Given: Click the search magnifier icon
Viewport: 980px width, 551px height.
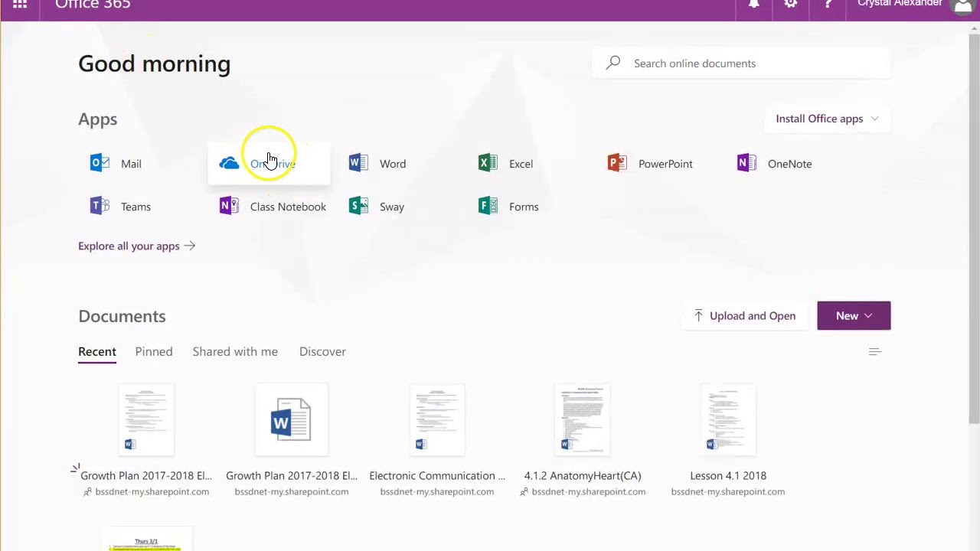Looking at the screenshot, I should (613, 63).
